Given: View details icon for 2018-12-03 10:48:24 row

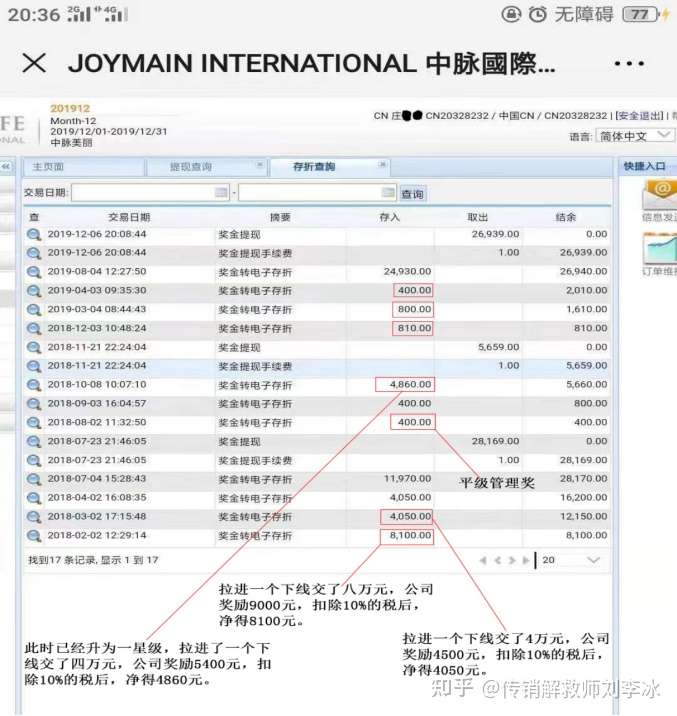Looking at the screenshot, I should [x=34, y=329].
